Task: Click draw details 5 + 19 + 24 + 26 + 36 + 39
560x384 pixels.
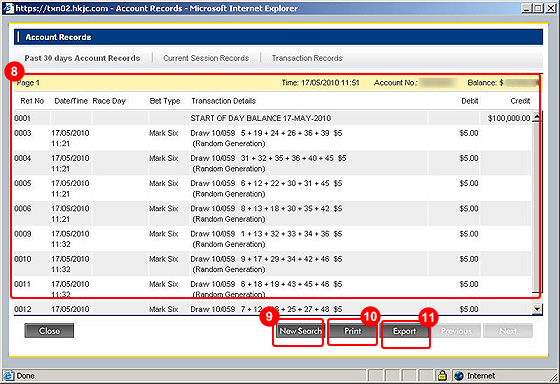Action: (x=285, y=133)
